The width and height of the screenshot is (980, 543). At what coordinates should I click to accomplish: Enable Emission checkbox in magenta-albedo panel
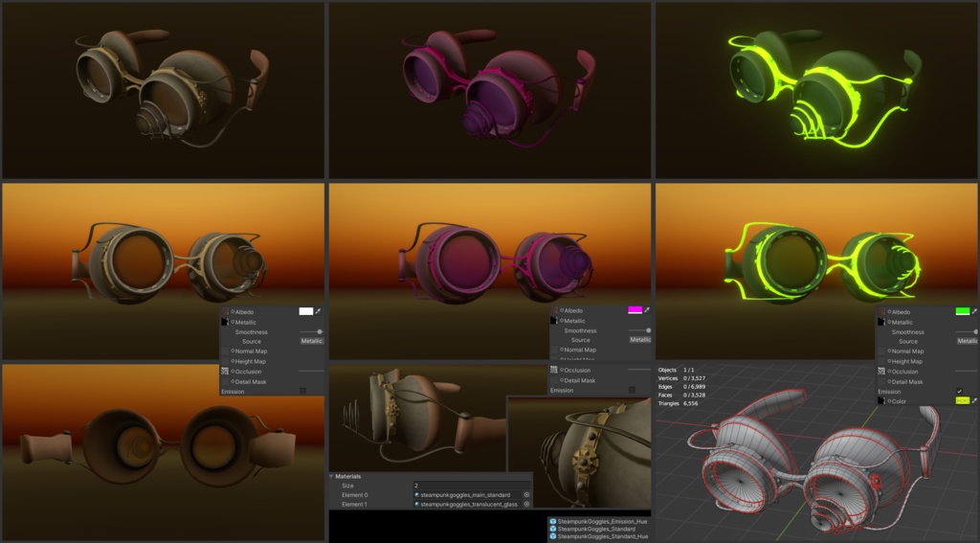632,390
